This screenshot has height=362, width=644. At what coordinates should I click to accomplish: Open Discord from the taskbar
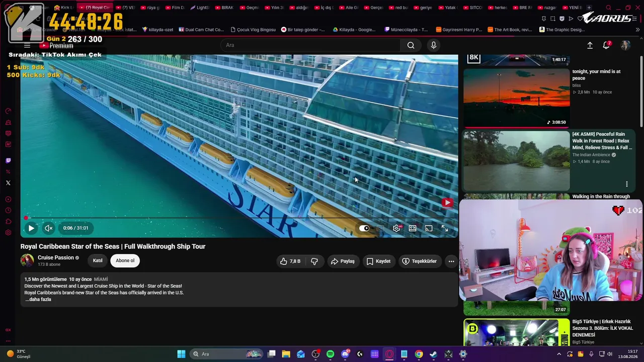pyautogui.click(x=345, y=354)
